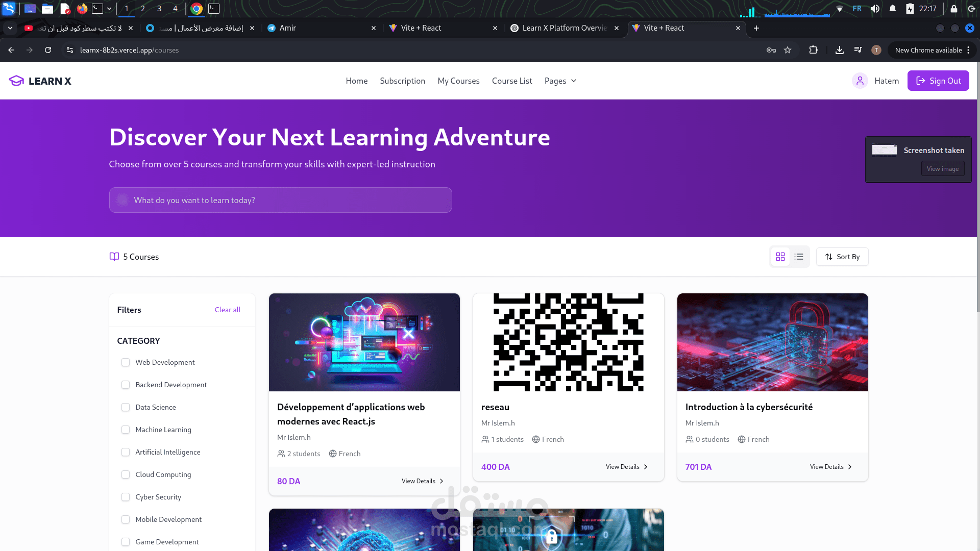Viewport: 980px width, 551px height.
Task: Click the book icon next to 5 Courses
Action: [x=114, y=257]
